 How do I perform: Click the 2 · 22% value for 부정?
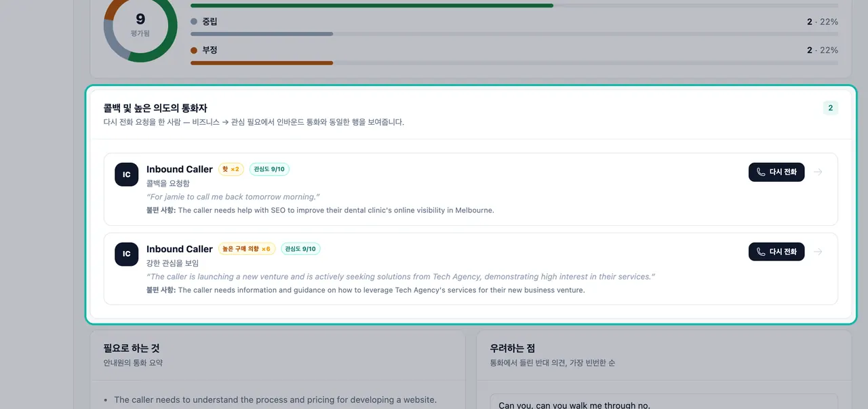click(823, 50)
